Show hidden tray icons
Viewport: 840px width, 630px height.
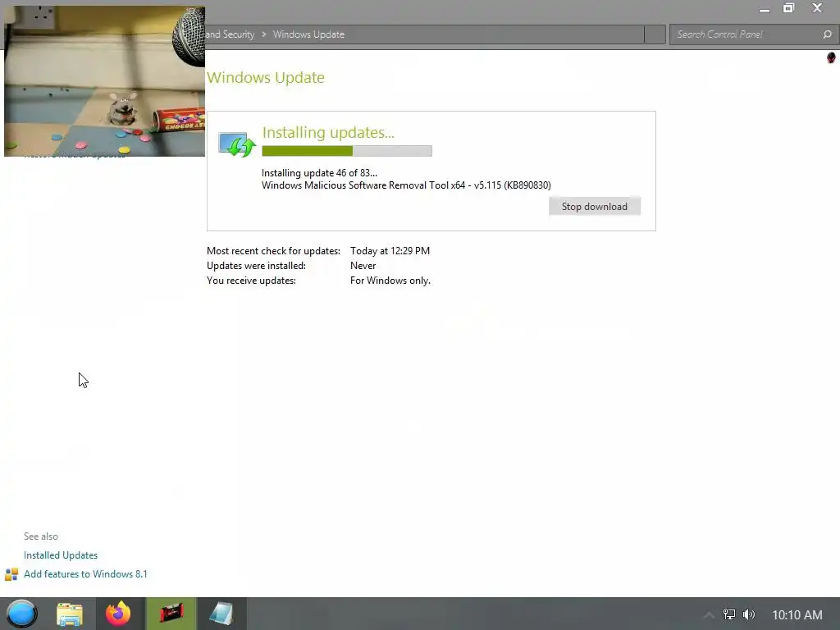coord(708,615)
